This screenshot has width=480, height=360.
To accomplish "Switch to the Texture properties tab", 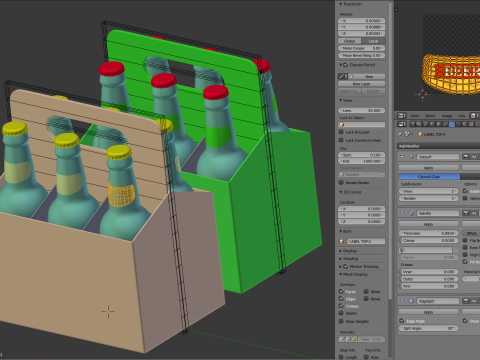I will pos(471,124).
